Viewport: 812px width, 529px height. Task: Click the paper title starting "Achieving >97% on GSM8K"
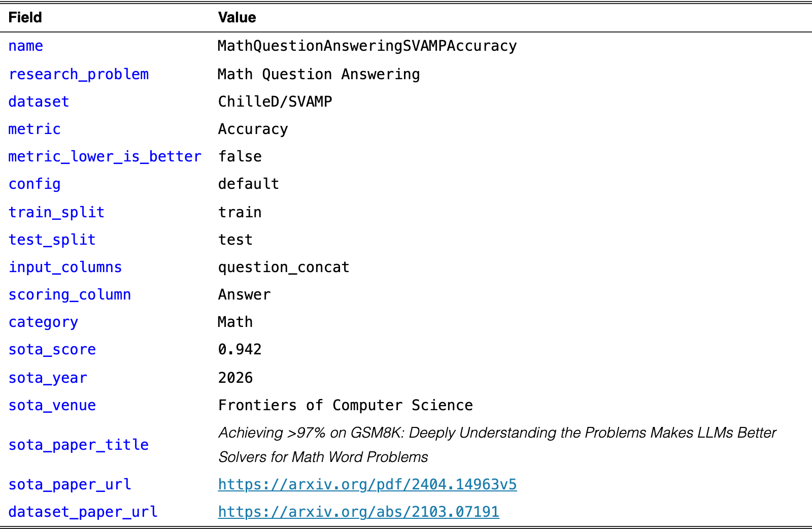click(497, 445)
